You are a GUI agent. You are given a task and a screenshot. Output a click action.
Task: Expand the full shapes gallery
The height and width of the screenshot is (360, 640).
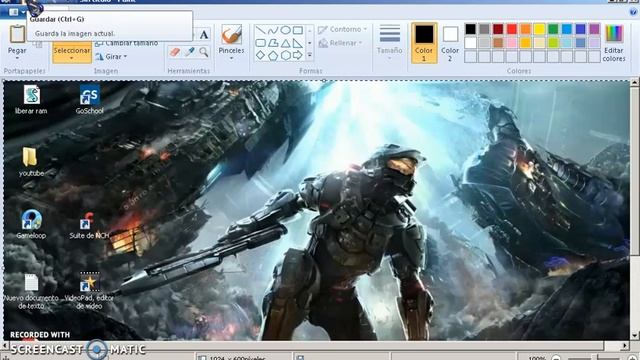[x=309, y=55]
